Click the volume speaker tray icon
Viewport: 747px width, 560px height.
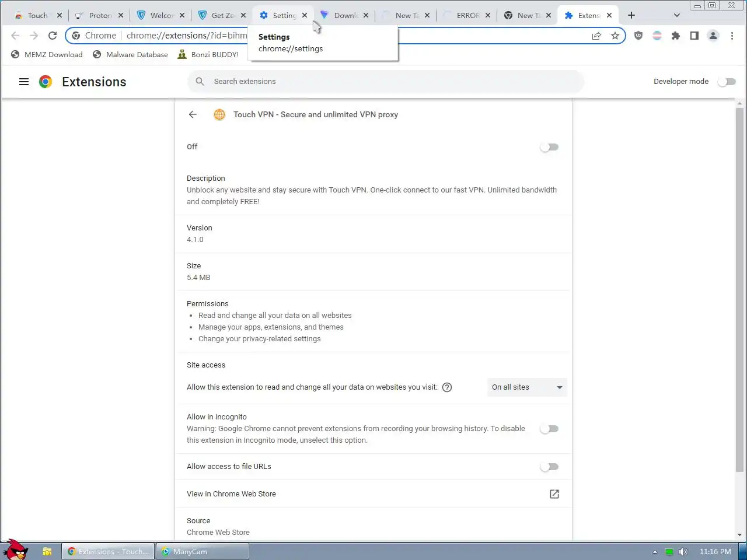pyautogui.click(x=683, y=552)
